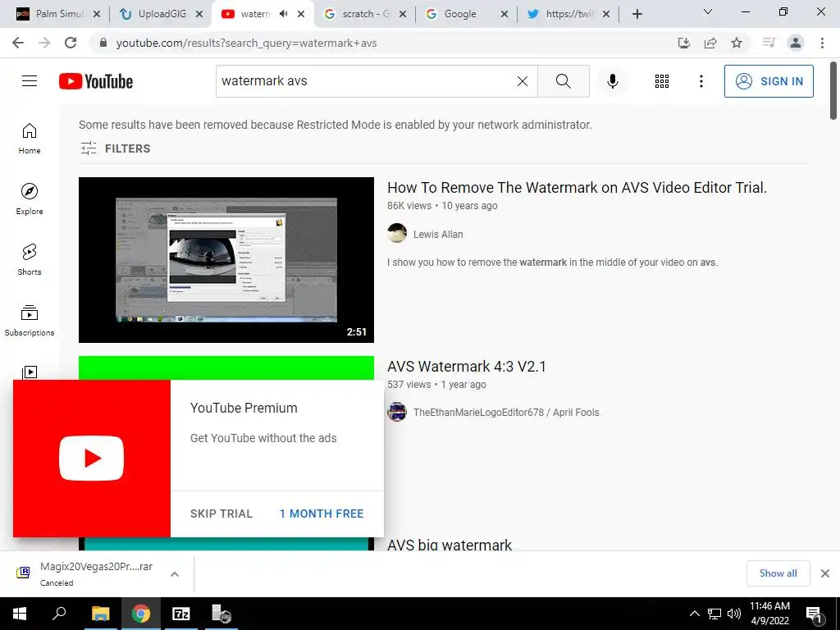Open the FILTERS options

[115, 148]
